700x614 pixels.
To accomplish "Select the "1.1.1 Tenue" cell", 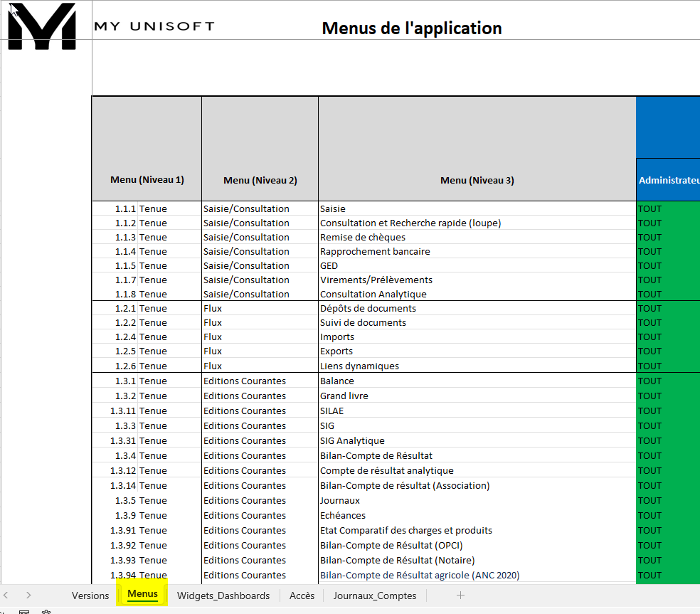I will coord(147,209).
